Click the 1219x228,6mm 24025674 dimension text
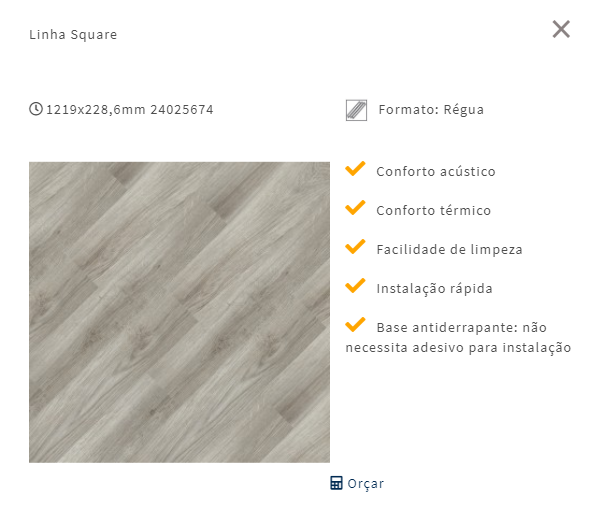 point(130,110)
